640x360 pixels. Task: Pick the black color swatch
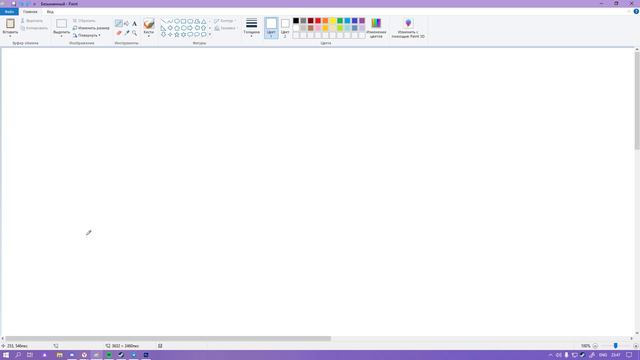[296, 20]
